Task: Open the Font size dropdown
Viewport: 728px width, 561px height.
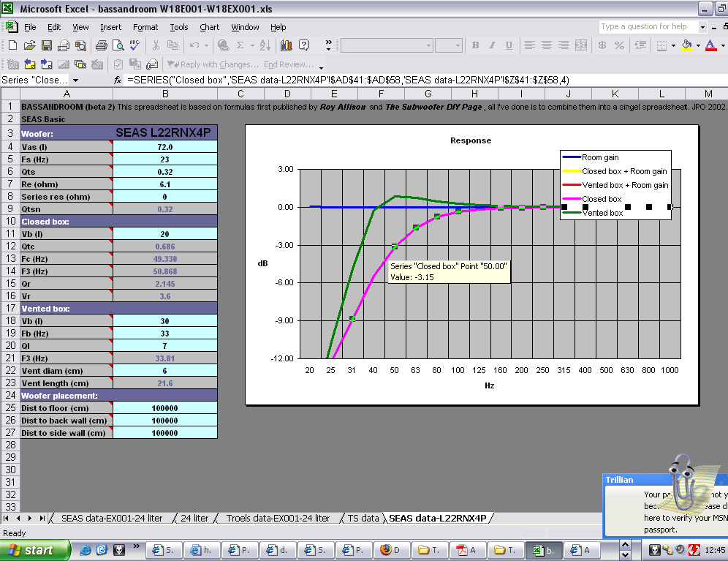Action: click(458, 45)
